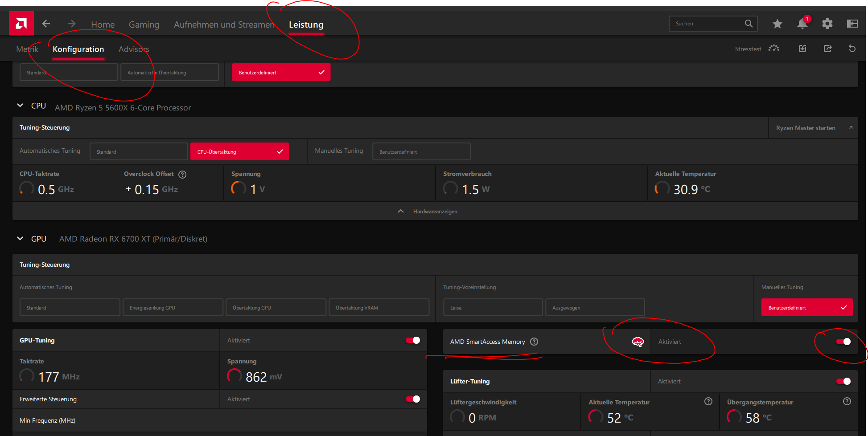
Task: Click the AMD Ryzen 5 5600X processor name
Action: (x=123, y=108)
